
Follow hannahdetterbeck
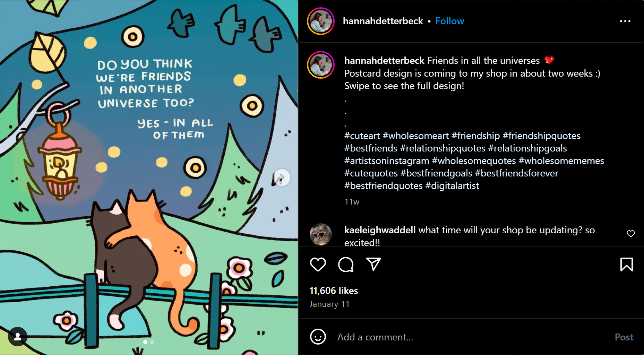coord(449,21)
